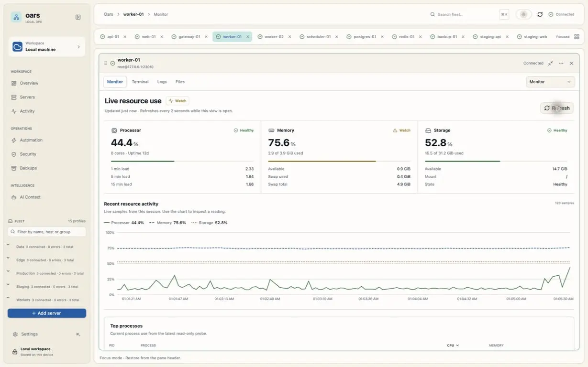Image resolution: width=588 pixels, height=367 pixels.
Task: Close the worker-01 pane
Action: pyautogui.click(x=571, y=63)
